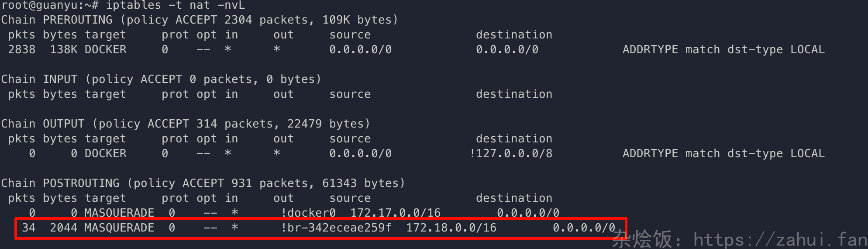Viewport: 868px width, 249px height.
Task: Click the Chain PREROUTING header line
Action: tap(200, 20)
